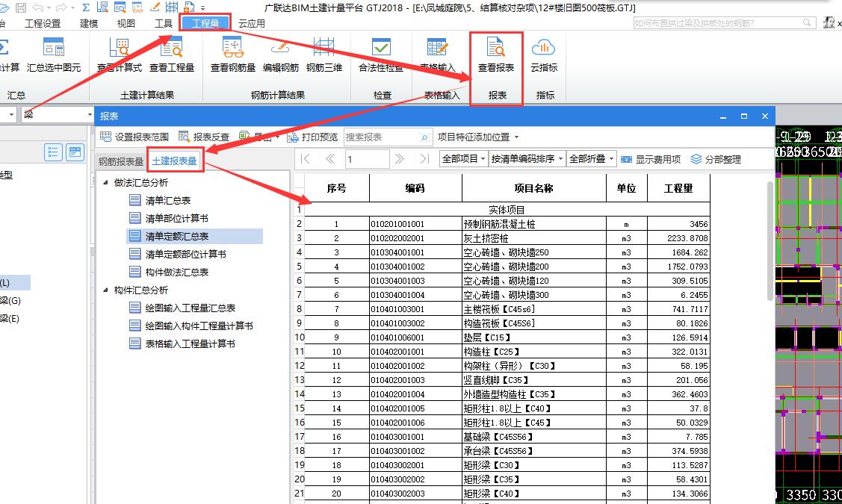Open 查看钢筋量 ribbon tool
Image resolution: width=842 pixels, height=504 pixels.
tap(233, 55)
